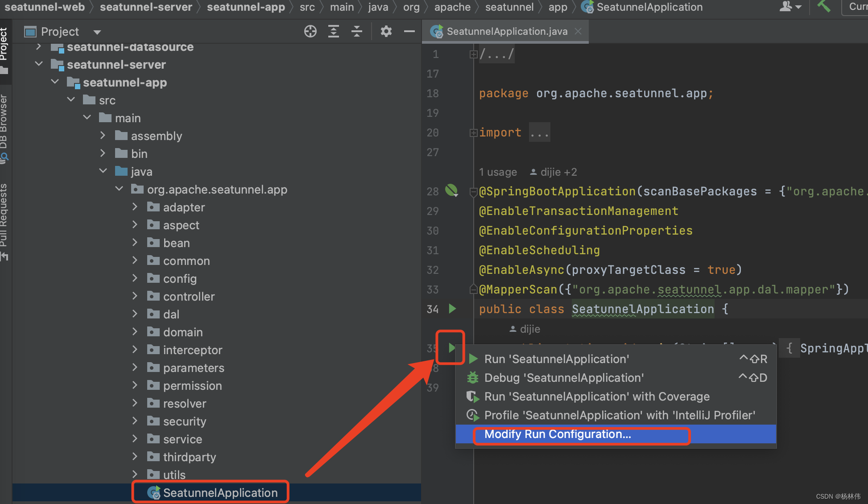Click the 'dijie +2' author inlay hint
This screenshot has height=504, width=868.
tap(553, 172)
